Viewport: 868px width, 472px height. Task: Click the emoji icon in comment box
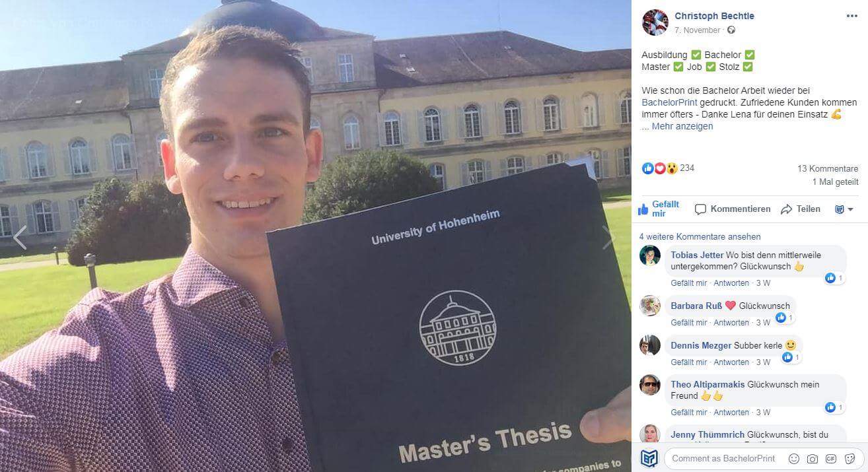coord(794,458)
